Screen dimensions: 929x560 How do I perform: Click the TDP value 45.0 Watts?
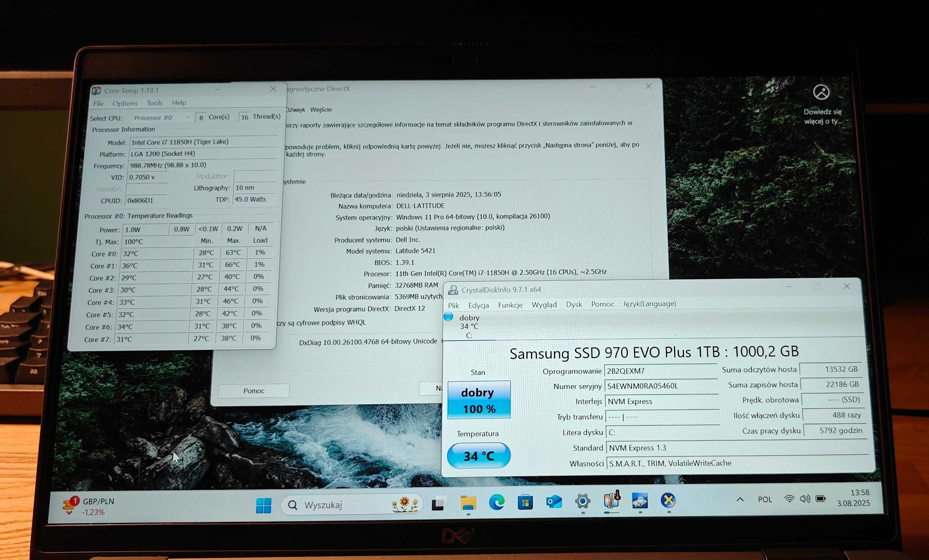point(255,199)
